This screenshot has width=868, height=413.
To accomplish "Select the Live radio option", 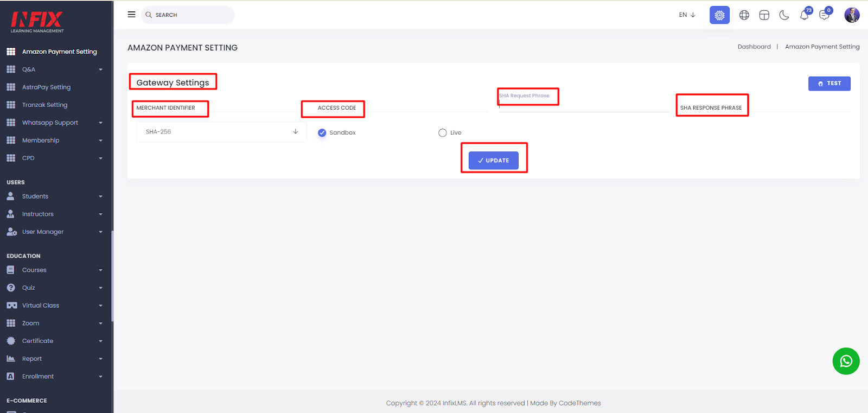I will click(x=442, y=132).
